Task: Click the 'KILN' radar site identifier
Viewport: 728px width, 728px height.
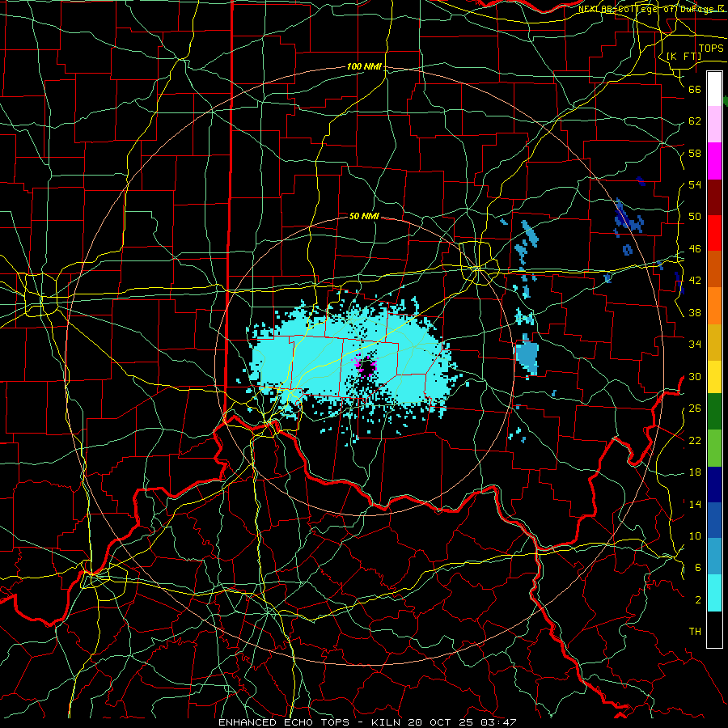Action: [387, 722]
